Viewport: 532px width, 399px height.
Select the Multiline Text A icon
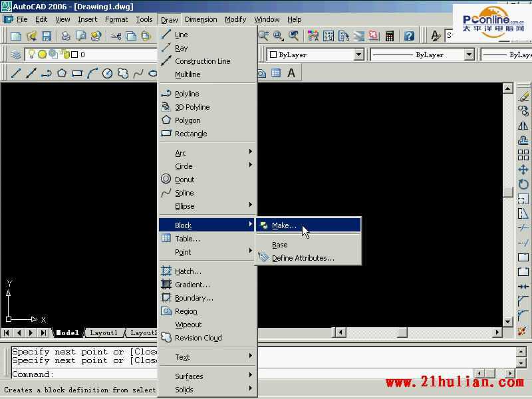coord(291,73)
